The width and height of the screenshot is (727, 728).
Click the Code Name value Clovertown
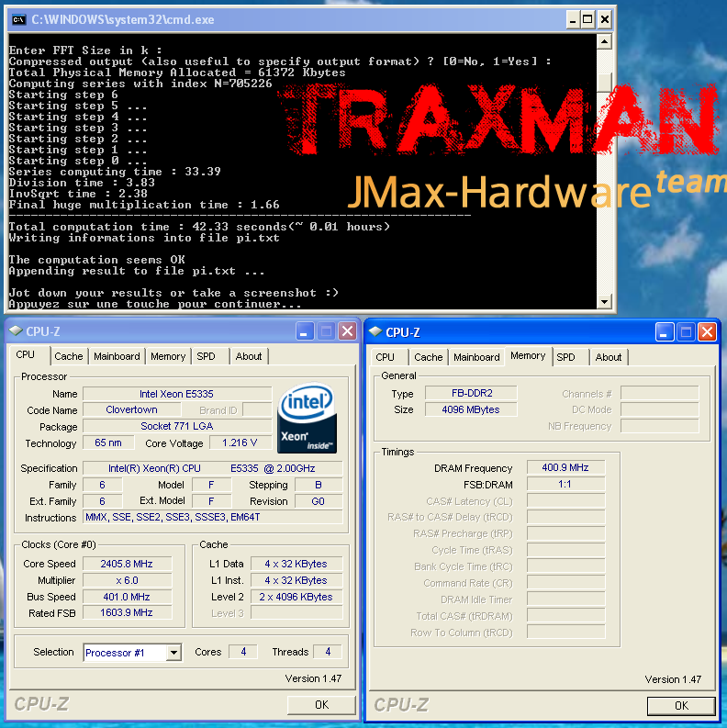click(132, 410)
